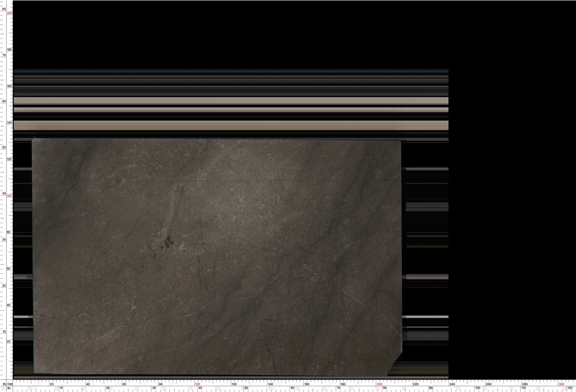
Task: Click the 90 inch mark on the bottom ruler
Action: [x=431, y=388]
